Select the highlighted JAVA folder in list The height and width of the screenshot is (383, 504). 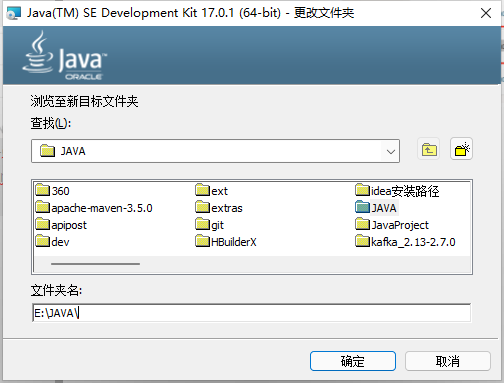pyautogui.click(x=376, y=208)
